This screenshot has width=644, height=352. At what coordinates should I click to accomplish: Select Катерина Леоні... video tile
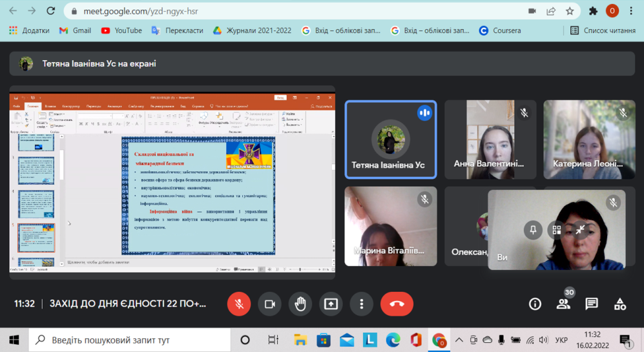589,140
